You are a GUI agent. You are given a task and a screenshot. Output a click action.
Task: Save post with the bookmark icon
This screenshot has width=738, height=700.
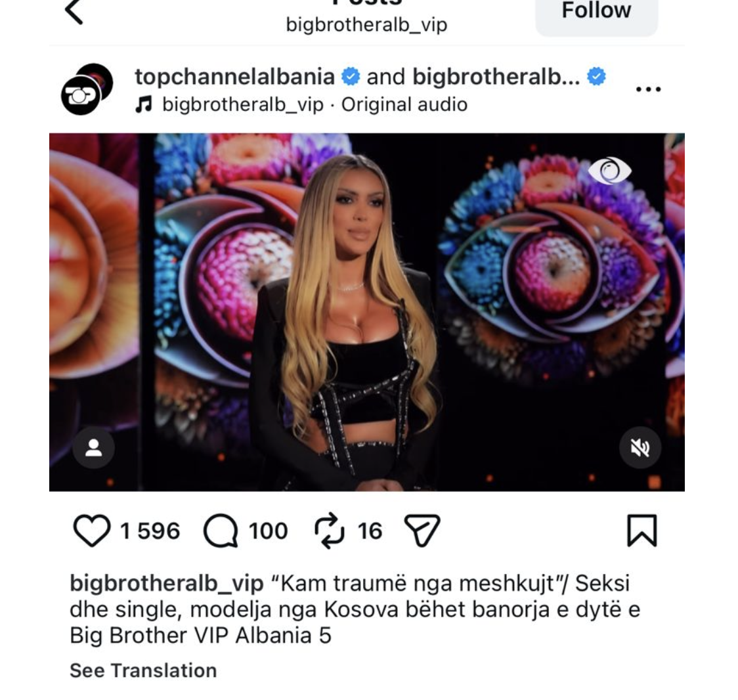[642, 531]
